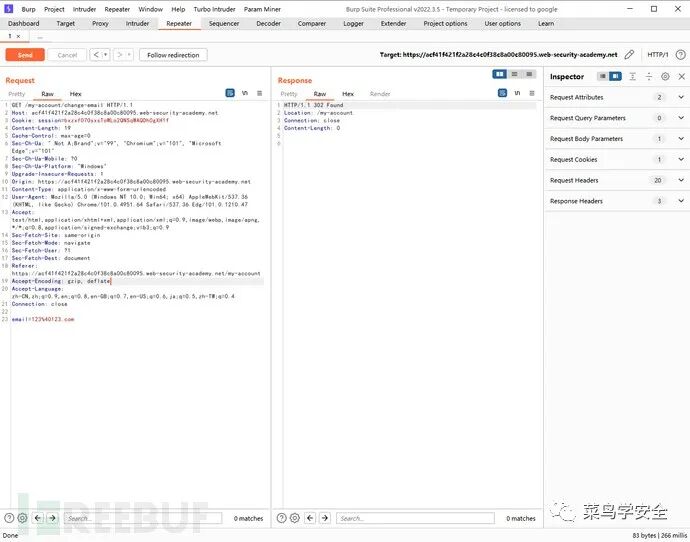Go forward in request history arrow
Viewport: 690px width, 542px height.
pyautogui.click(x=119, y=55)
